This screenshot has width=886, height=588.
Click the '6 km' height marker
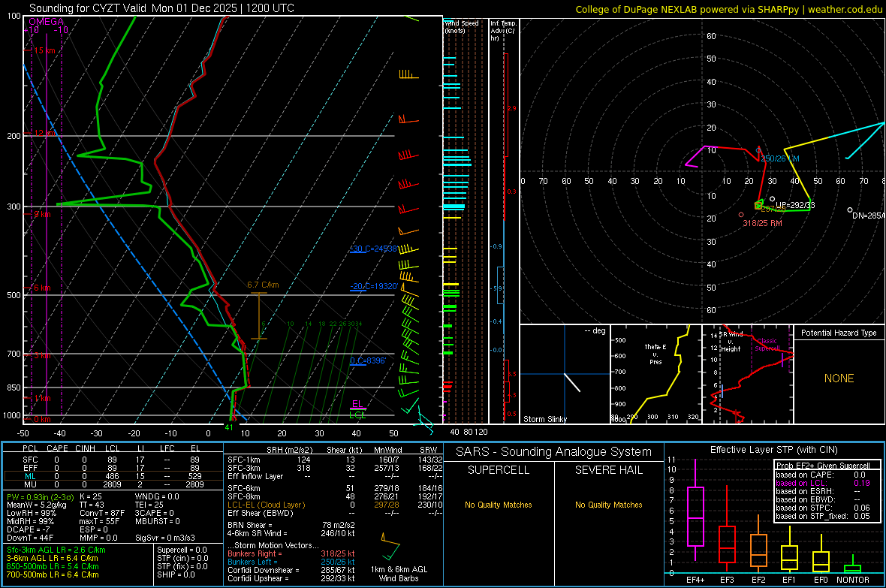click(x=42, y=288)
